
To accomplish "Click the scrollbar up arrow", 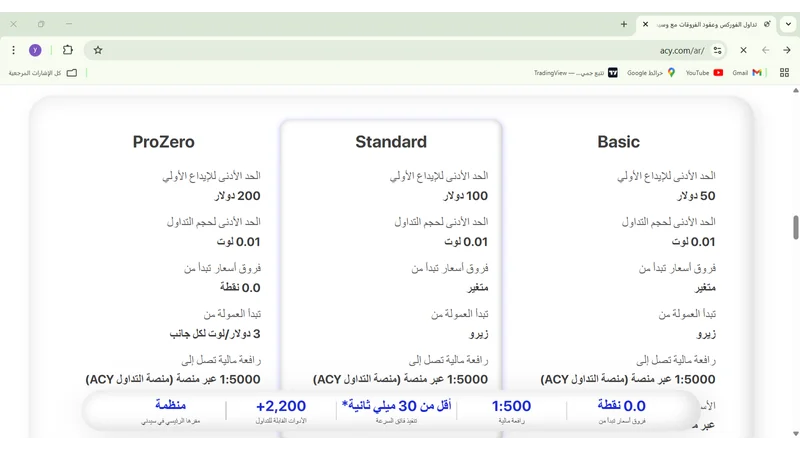I will [x=795, y=91].
